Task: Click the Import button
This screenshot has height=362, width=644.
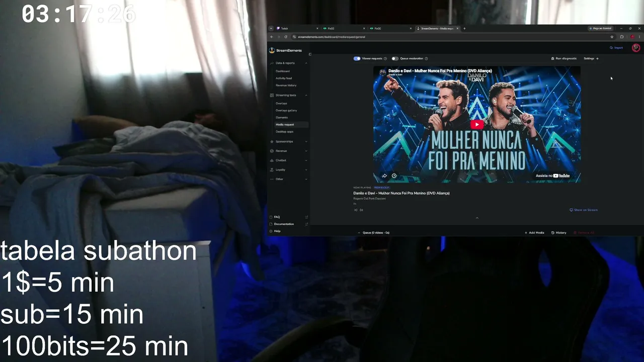Action: pos(616,48)
